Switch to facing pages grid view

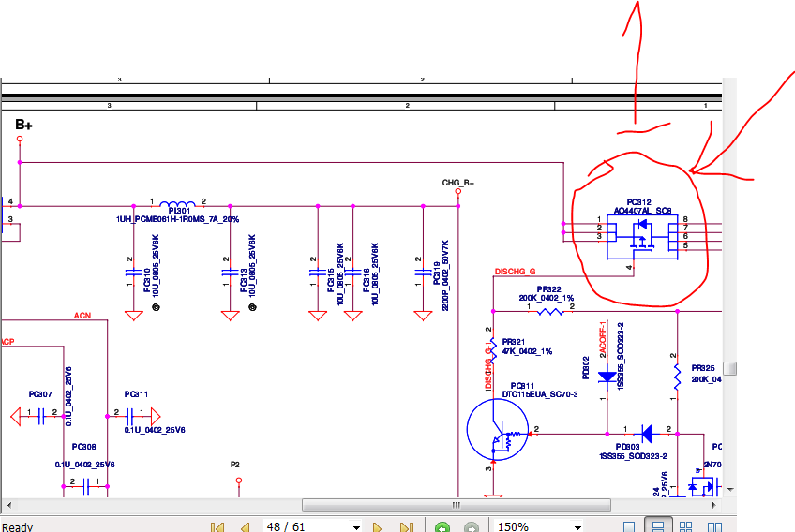pos(685,527)
